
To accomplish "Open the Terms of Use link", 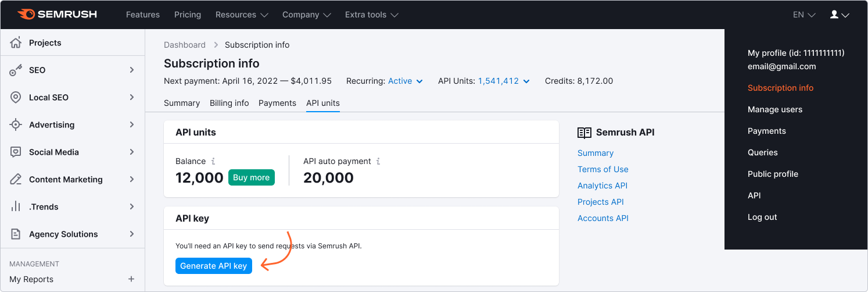I will coord(603,169).
